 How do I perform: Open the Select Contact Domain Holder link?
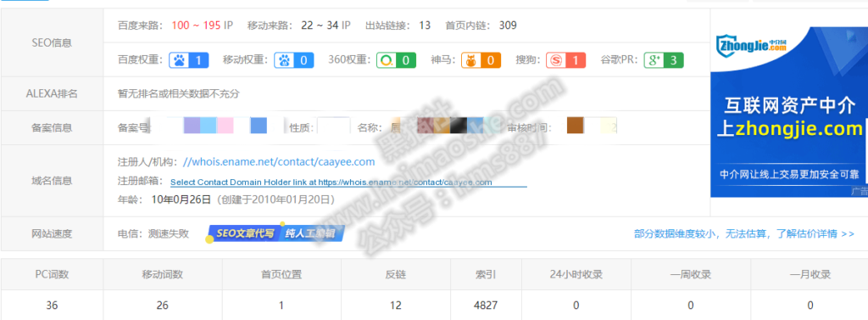click(331, 182)
